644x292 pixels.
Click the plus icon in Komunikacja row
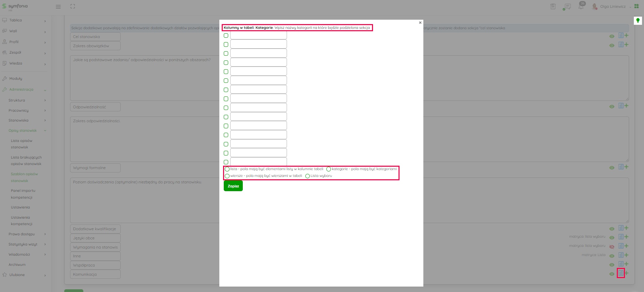pos(626,273)
